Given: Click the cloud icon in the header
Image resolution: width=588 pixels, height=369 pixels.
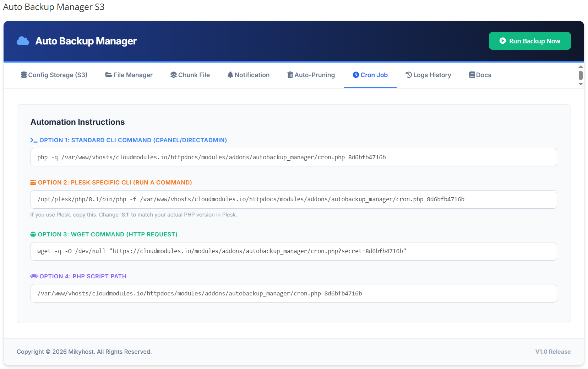Looking at the screenshot, I should (x=22, y=41).
